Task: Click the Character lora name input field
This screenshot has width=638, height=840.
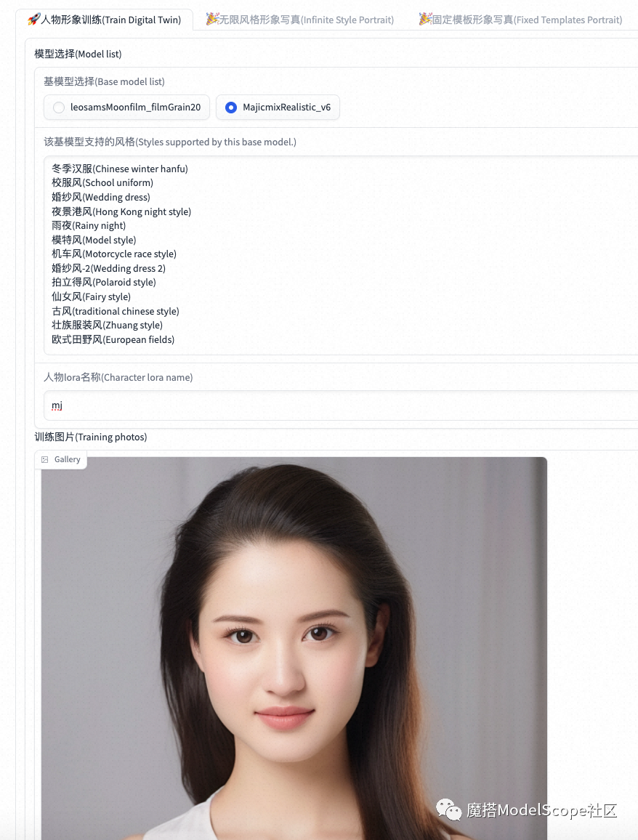Action: click(x=341, y=405)
